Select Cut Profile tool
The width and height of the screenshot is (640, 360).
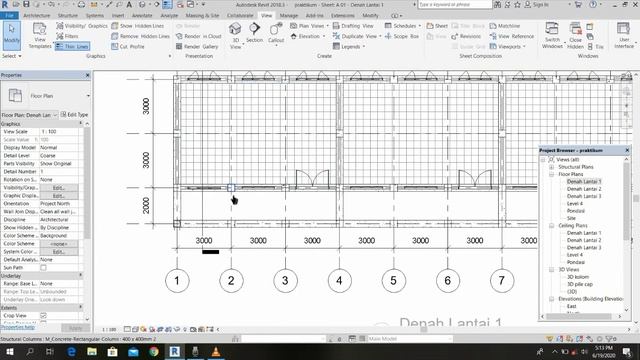pyautogui.click(x=128, y=47)
